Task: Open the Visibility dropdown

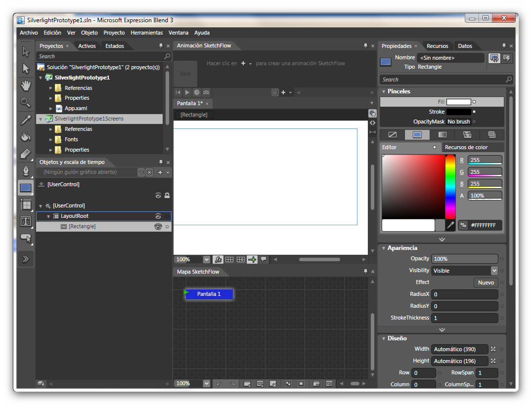Action: click(x=494, y=271)
